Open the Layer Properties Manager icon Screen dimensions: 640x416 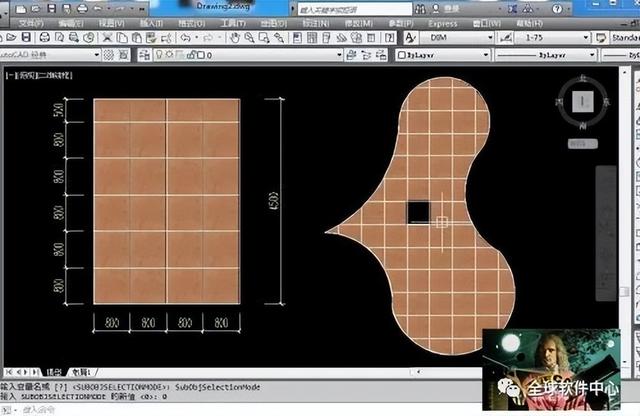[x=144, y=55]
